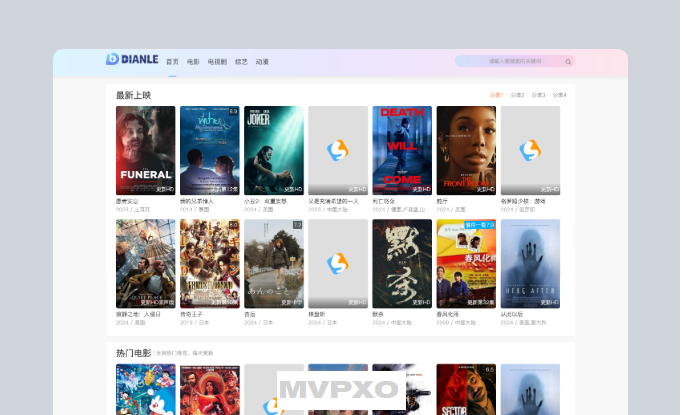Click the 2019 / 日本 text under 传奇王子

(x=194, y=323)
